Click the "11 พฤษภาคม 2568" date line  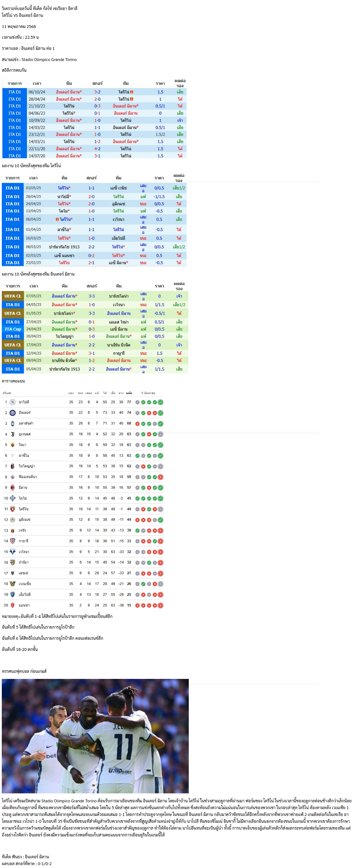tap(19, 27)
